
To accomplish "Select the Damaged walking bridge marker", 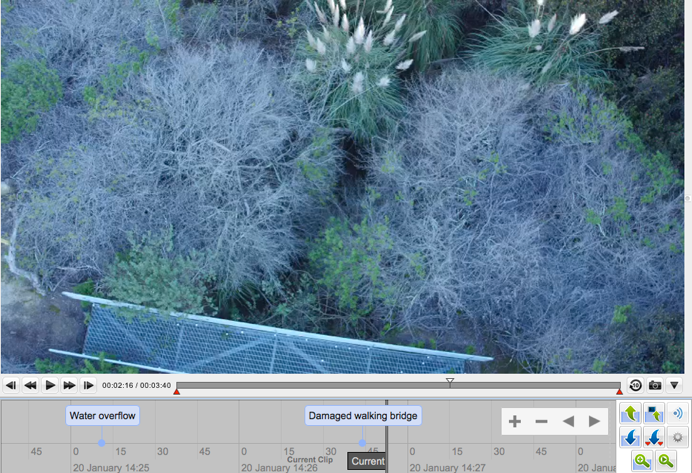I will (x=363, y=415).
